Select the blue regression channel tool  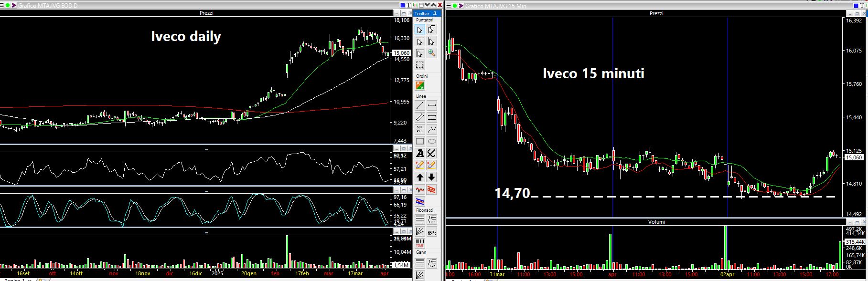coord(419,201)
